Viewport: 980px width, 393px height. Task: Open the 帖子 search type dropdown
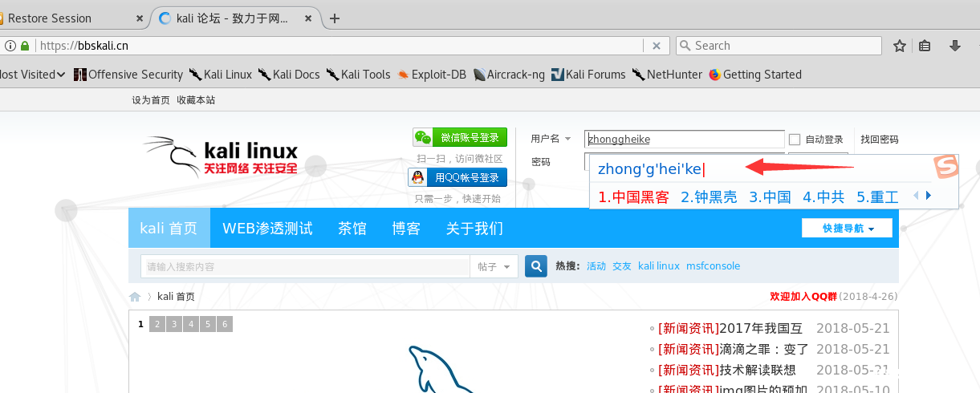494,266
